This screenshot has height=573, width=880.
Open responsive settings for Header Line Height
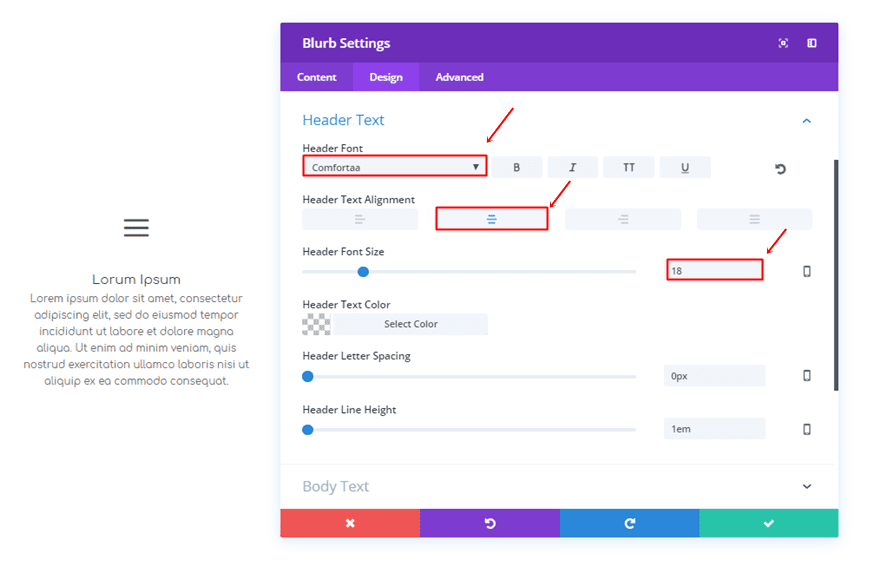click(807, 429)
